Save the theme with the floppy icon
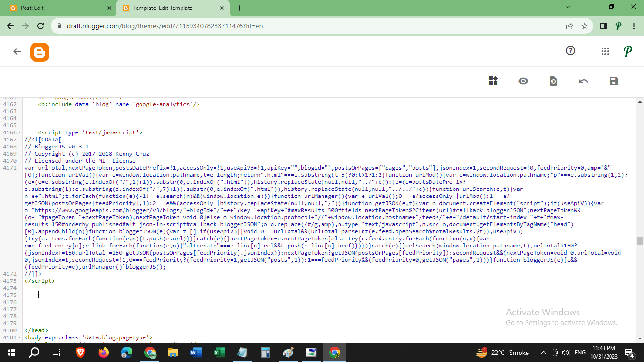Image resolution: width=644 pixels, height=362 pixels. 613,81
